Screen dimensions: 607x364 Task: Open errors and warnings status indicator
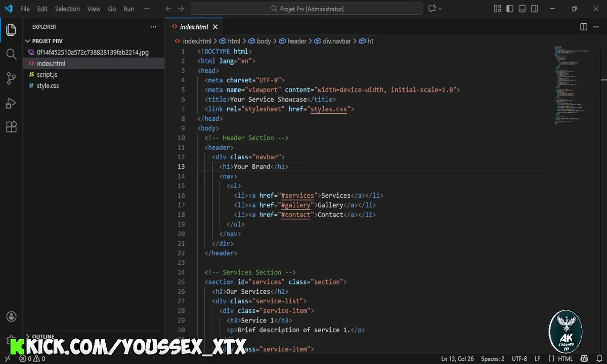coord(32,359)
